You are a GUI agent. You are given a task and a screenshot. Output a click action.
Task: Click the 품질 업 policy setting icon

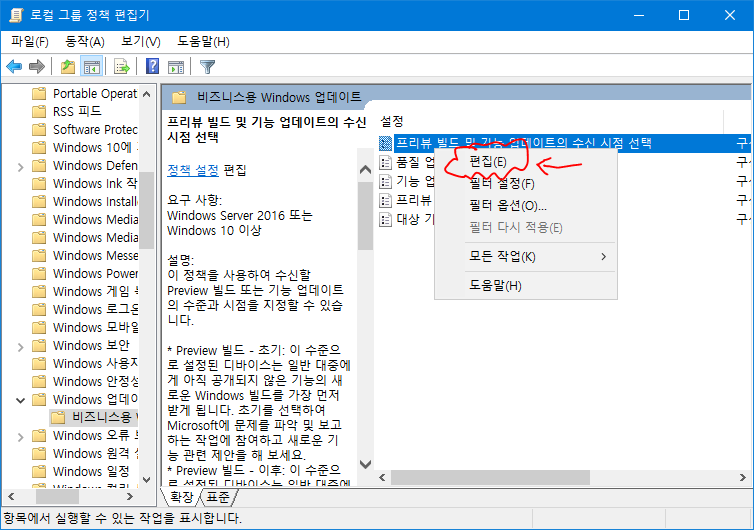(x=385, y=163)
